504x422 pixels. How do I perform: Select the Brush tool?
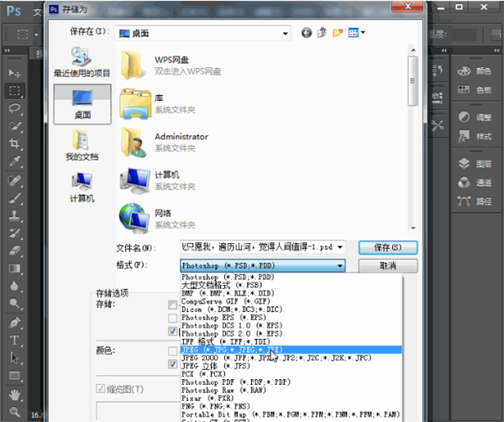pos(14,198)
